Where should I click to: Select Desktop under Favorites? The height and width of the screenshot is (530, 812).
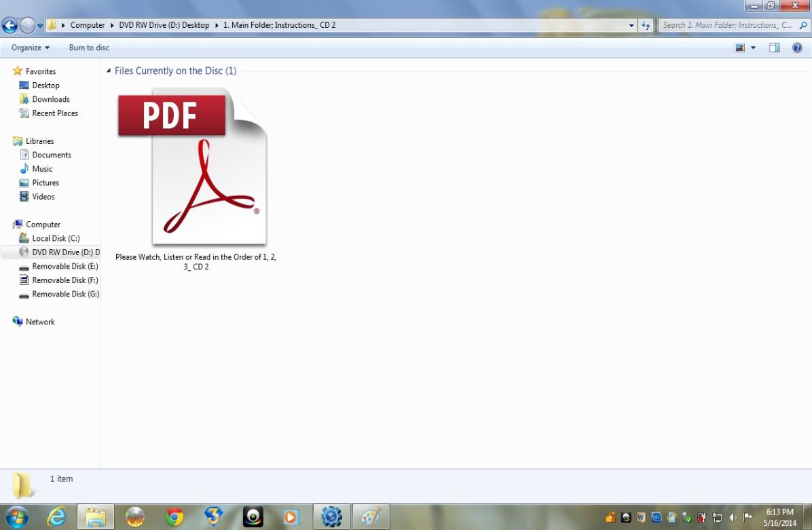tap(45, 86)
